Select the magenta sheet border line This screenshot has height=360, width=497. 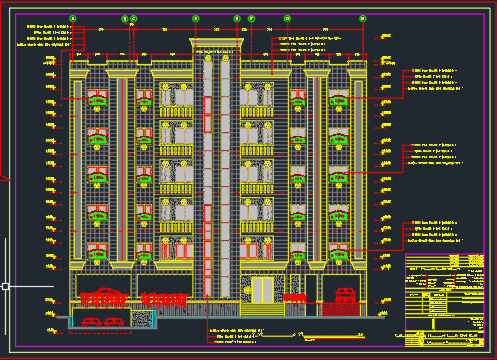pos(249,14)
